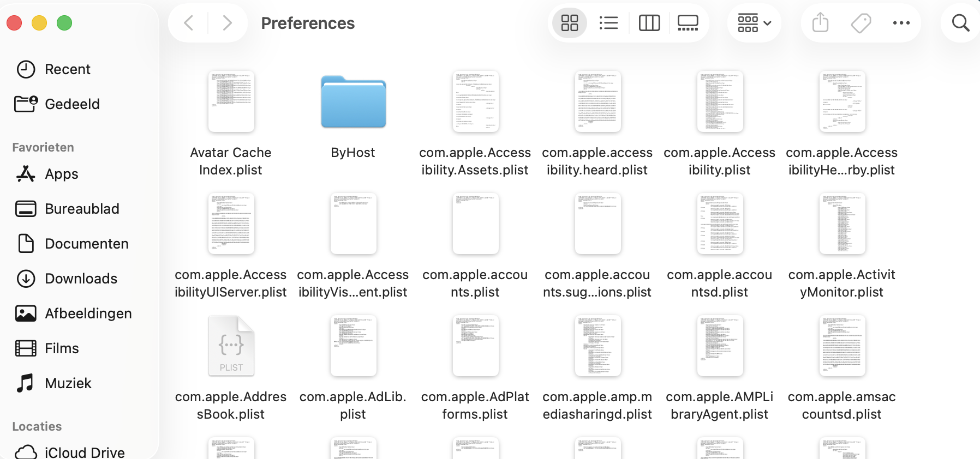The width and height of the screenshot is (980, 459).
Task: Click the com.apple.AdLib.plist file name
Action: tap(353, 405)
